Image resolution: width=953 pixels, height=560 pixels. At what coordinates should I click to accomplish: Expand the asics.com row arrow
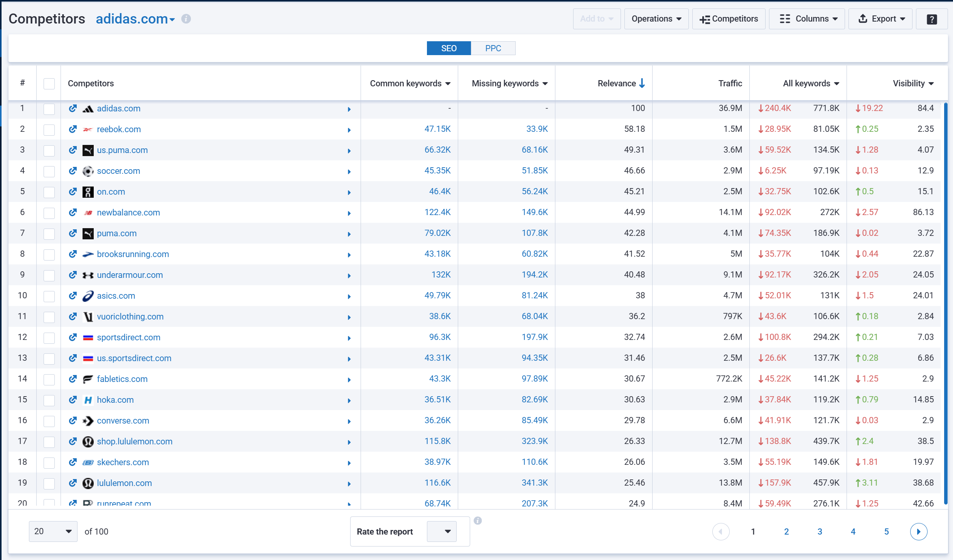(x=349, y=296)
